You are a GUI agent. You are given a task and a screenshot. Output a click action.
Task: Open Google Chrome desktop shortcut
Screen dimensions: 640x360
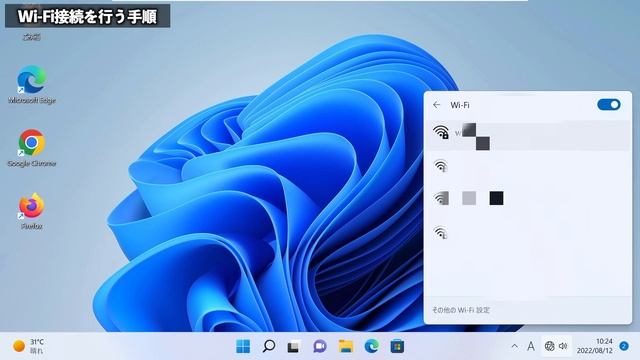pos(32,148)
